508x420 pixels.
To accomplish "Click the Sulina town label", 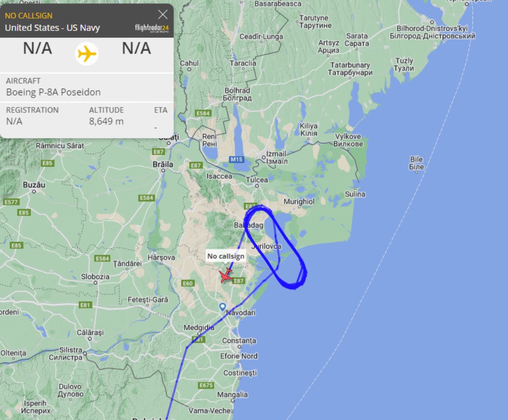I will coord(355,194).
